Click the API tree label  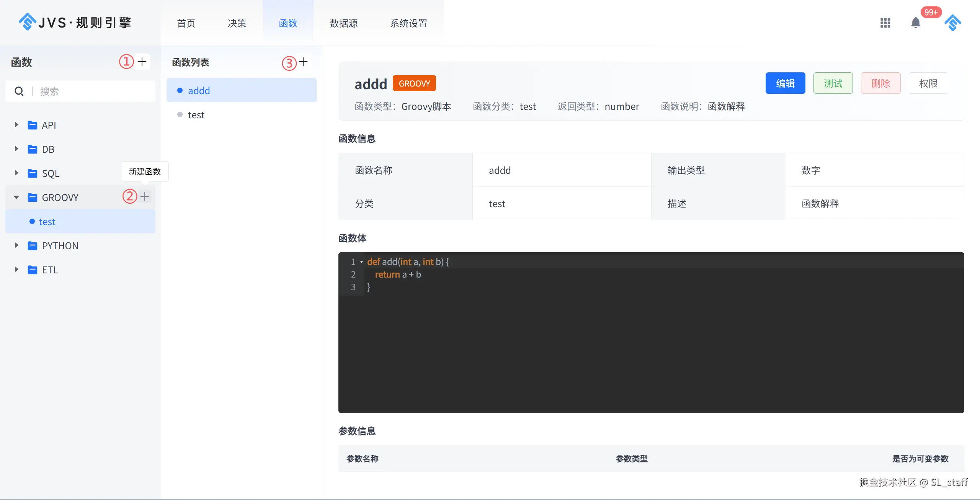point(49,125)
